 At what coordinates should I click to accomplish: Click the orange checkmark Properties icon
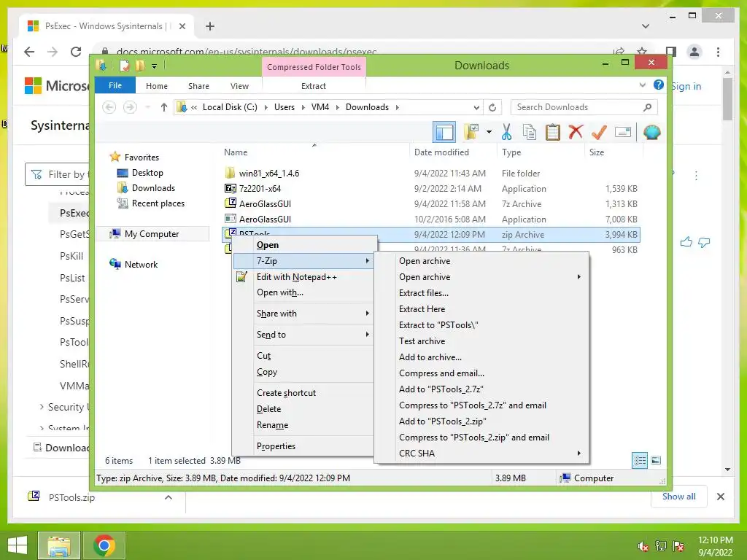click(599, 132)
